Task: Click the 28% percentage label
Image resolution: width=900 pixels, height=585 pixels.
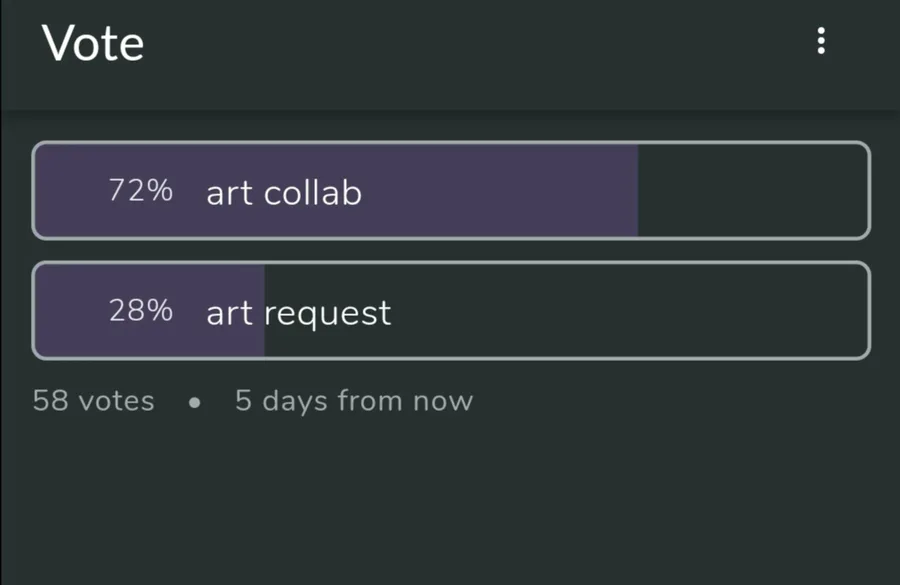Action: (x=141, y=311)
